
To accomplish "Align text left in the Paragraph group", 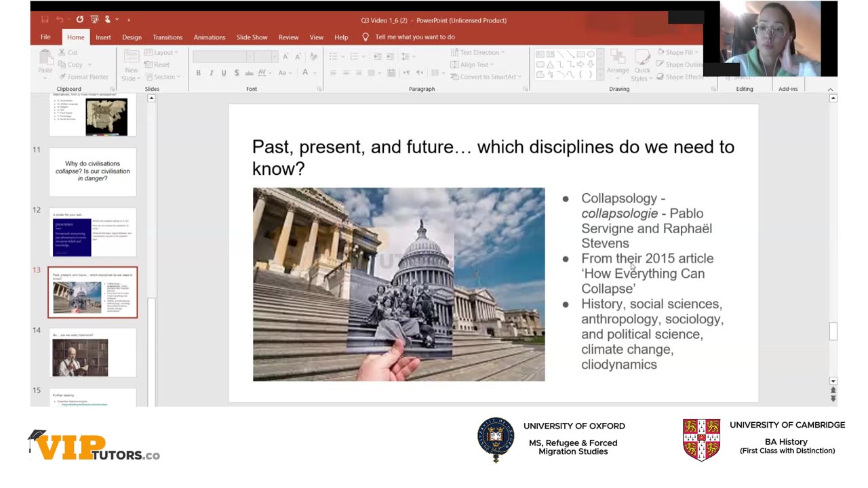I will coord(333,73).
